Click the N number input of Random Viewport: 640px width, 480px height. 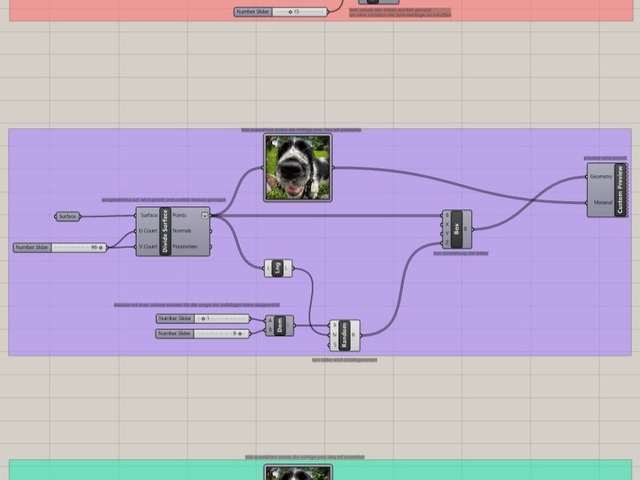[335, 335]
